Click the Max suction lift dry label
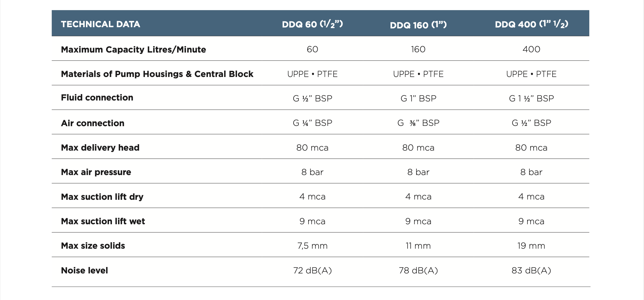The height and width of the screenshot is (300, 644). point(102,197)
